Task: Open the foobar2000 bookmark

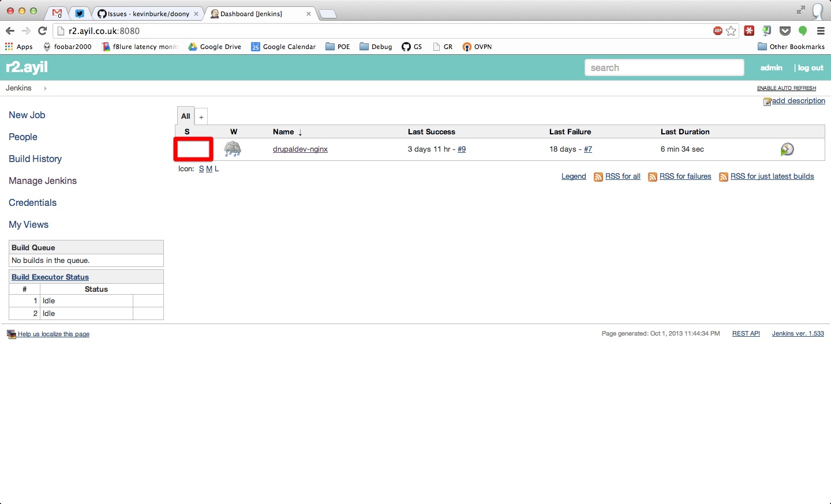Action: pyautogui.click(x=68, y=47)
